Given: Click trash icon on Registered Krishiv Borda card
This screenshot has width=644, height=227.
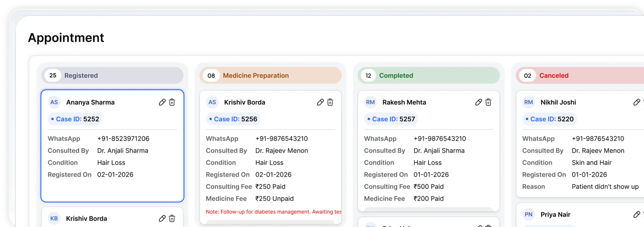Looking at the screenshot, I should tap(172, 218).
